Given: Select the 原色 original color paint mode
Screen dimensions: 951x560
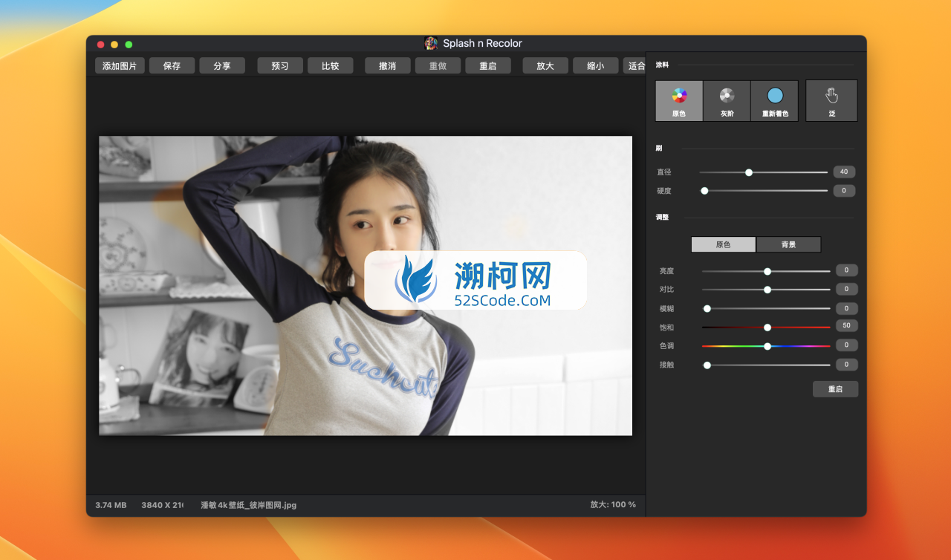Looking at the screenshot, I should tap(679, 101).
